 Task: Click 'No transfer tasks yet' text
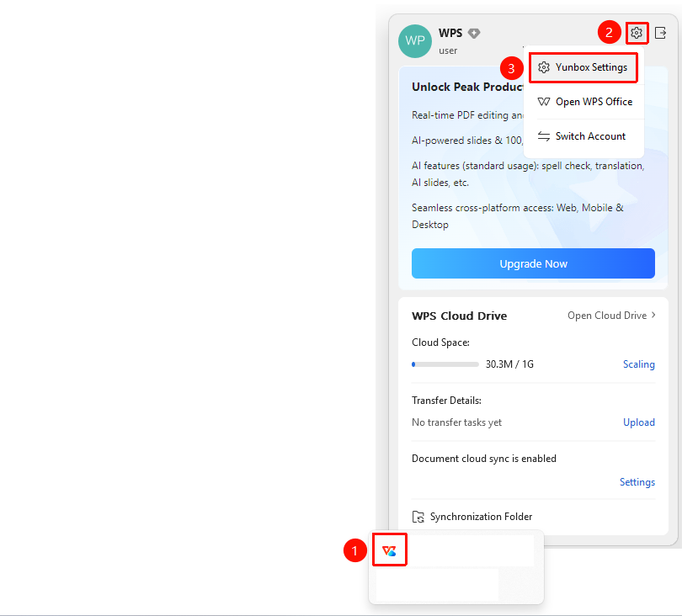[x=456, y=422]
